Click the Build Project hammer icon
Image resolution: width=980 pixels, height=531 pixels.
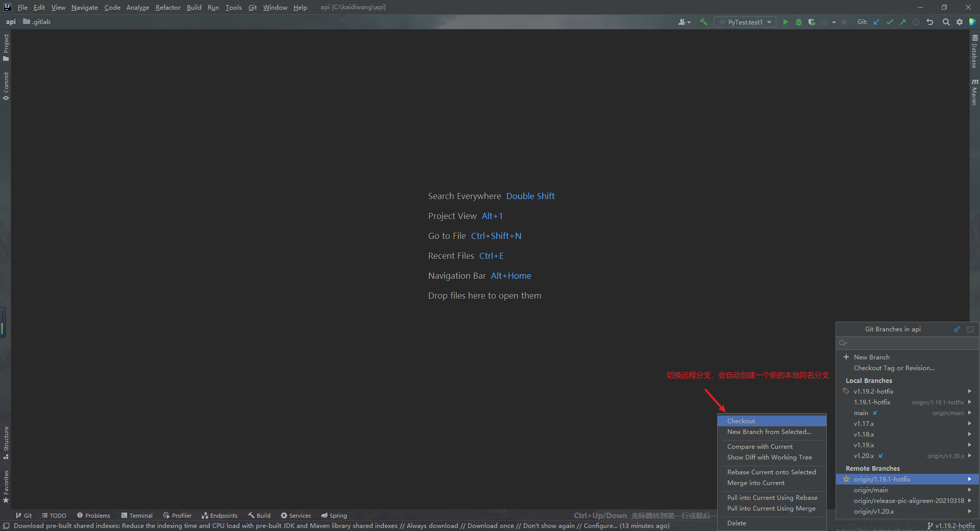point(703,22)
